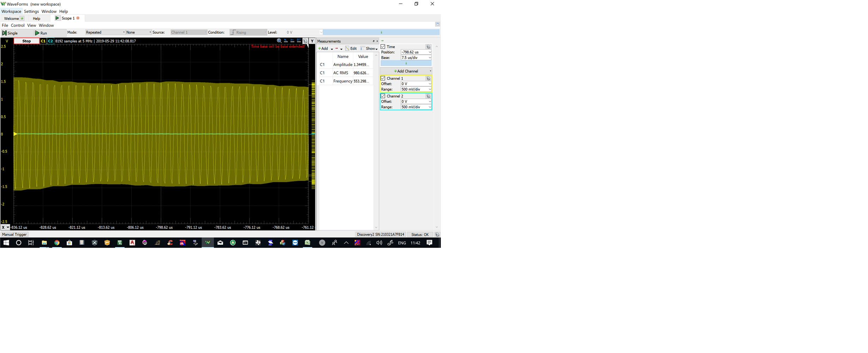Open Channel 2 Offset dropdown

[x=429, y=102]
